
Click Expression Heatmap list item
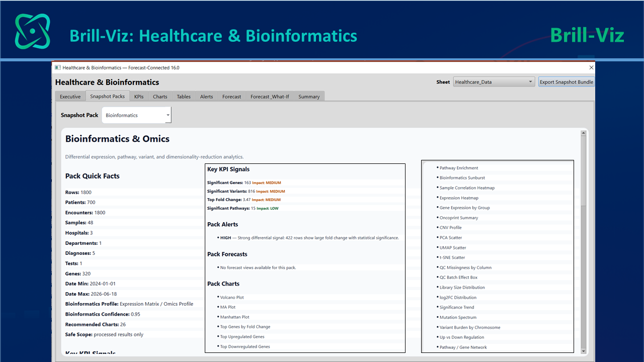(x=459, y=198)
